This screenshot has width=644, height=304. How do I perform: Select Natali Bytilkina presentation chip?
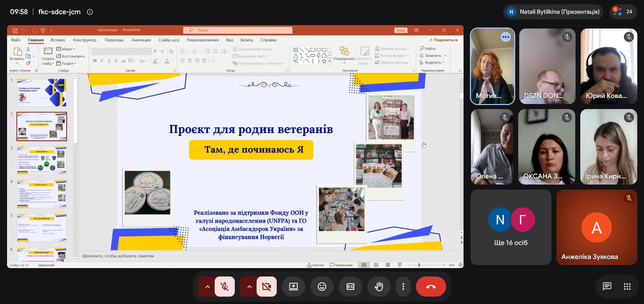coord(553,12)
